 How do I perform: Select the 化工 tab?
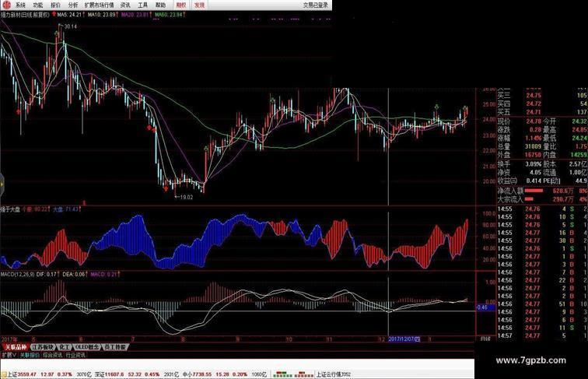[x=65, y=347]
